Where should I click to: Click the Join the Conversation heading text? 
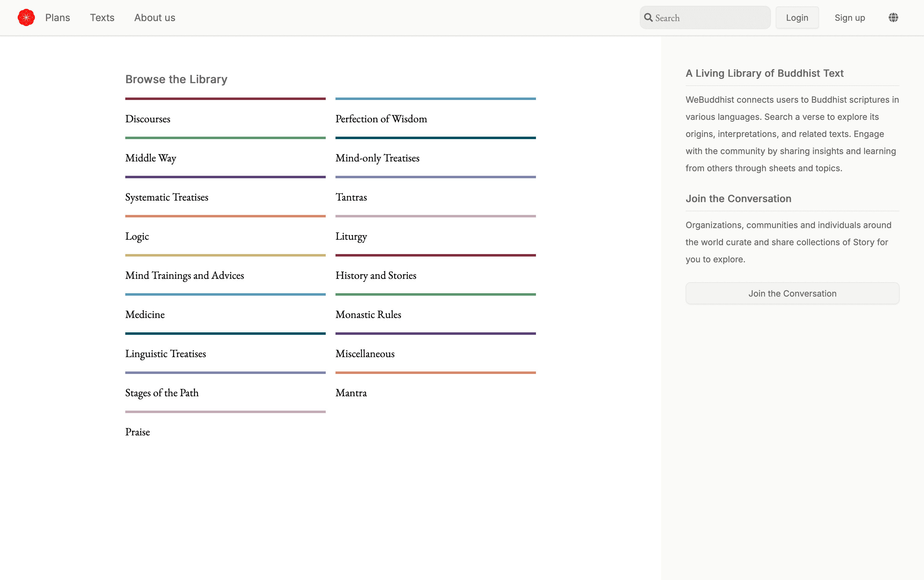click(x=739, y=199)
